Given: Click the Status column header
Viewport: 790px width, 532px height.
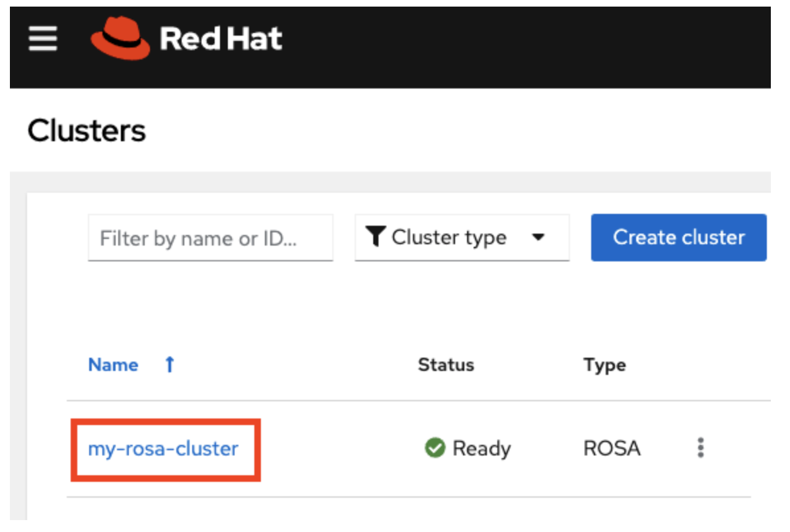Looking at the screenshot, I should 446,365.
